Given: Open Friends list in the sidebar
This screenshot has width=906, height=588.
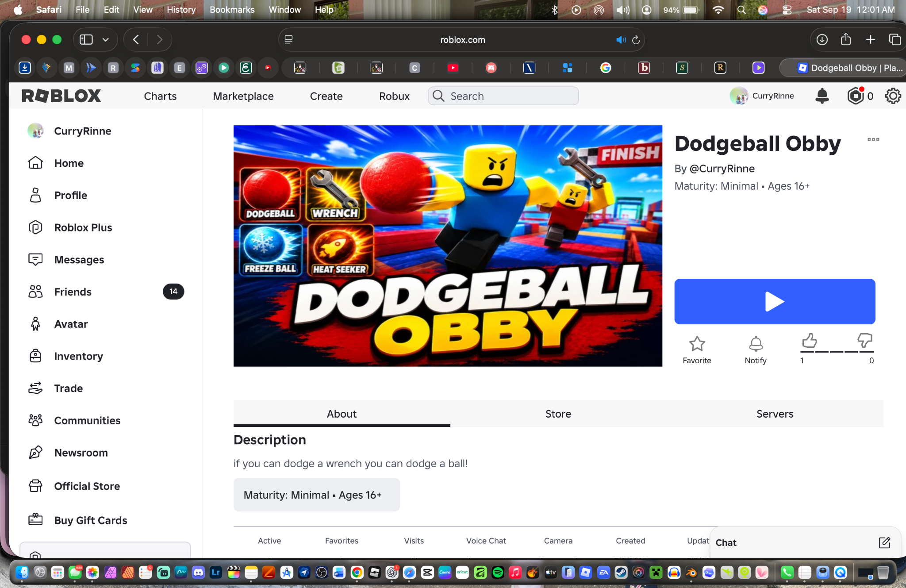Looking at the screenshot, I should (106, 292).
